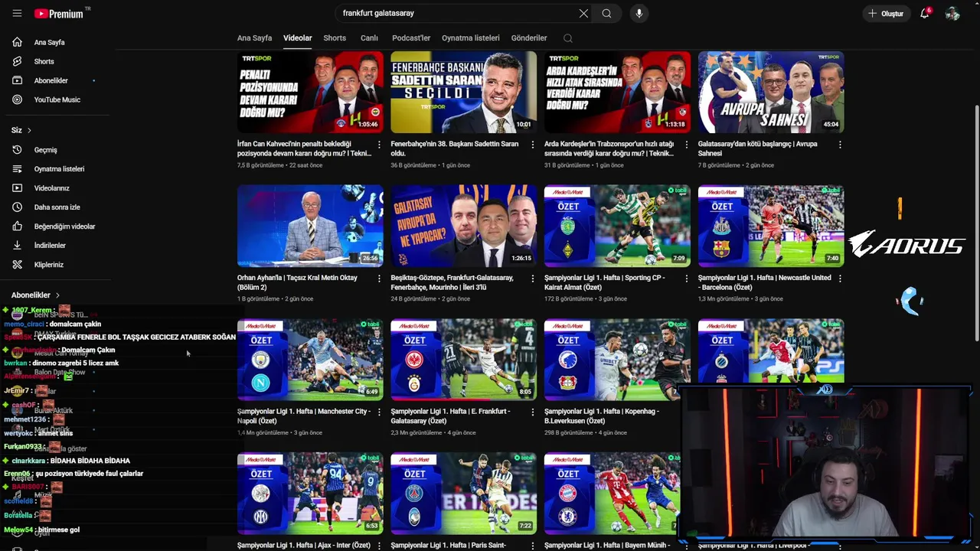
Task: Open the account avatar menu
Action: point(952,13)
